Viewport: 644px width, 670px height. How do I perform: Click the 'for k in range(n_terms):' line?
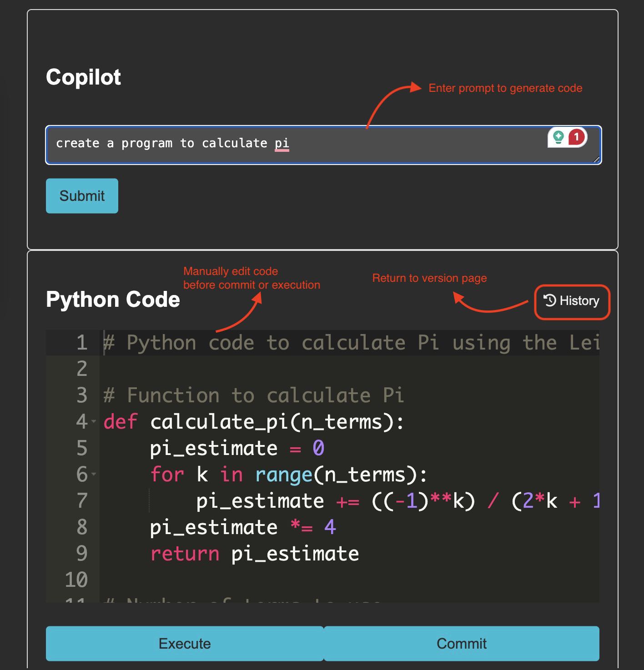coord(289,475)
